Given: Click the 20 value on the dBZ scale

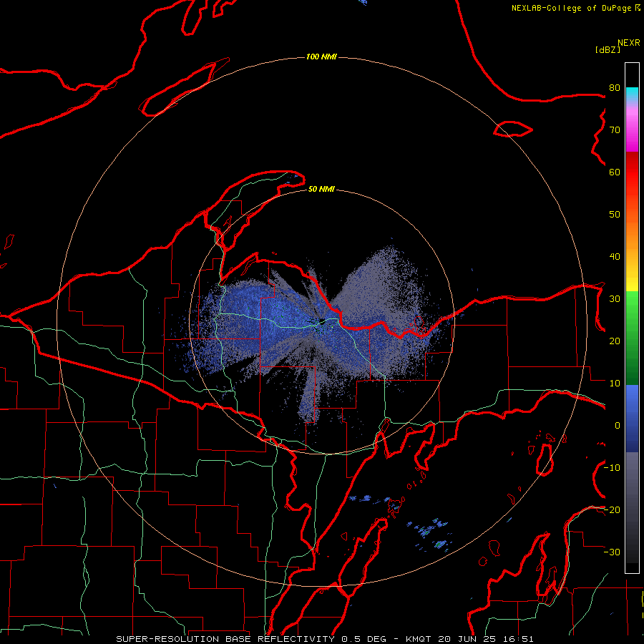Looking at the screenshot, I should pos(615,341).
